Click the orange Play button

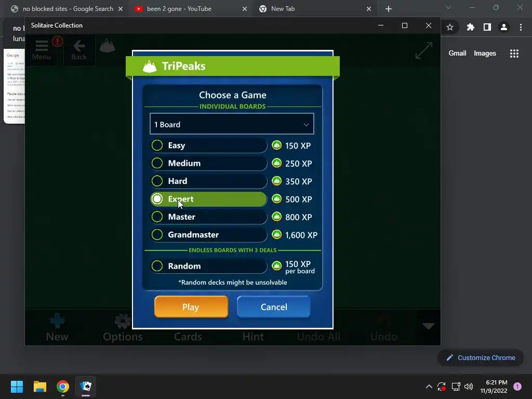(191, 307)
